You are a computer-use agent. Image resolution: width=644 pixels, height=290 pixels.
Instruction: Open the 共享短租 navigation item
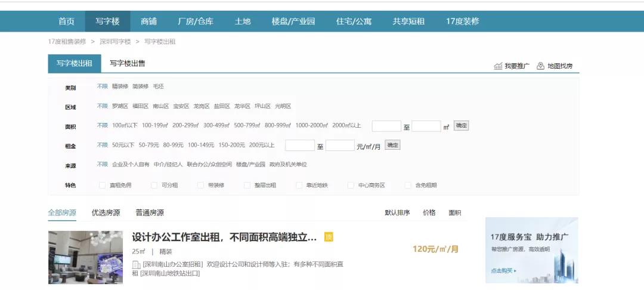click(408, 21)
